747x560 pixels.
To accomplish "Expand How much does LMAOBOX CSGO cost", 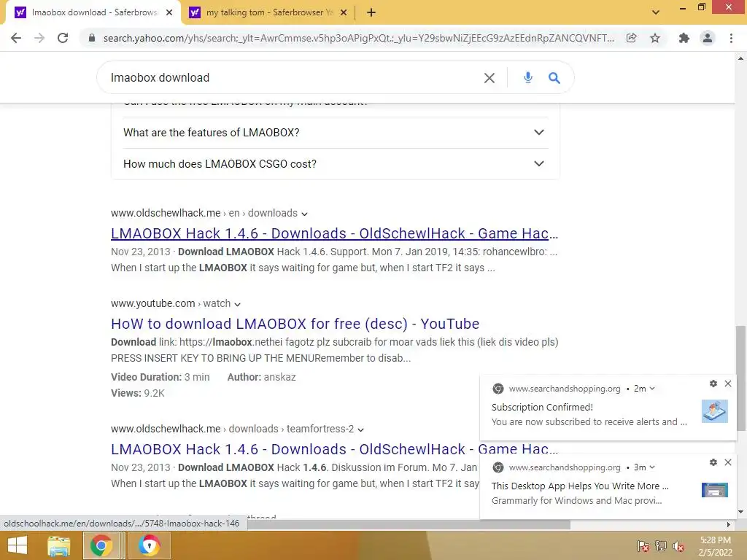I will tap(336, 164).
